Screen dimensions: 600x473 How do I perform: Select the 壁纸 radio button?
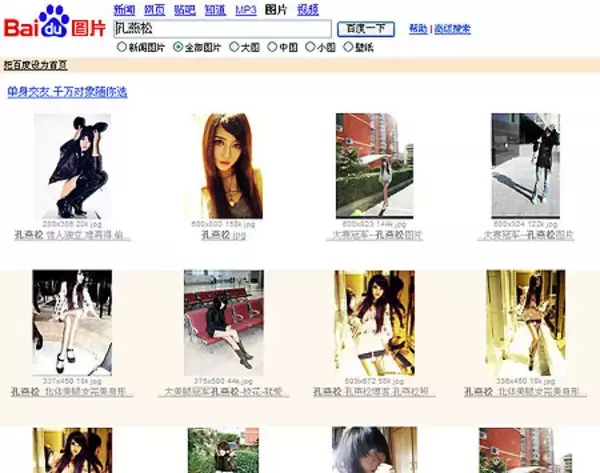click(x=348, y=47)
